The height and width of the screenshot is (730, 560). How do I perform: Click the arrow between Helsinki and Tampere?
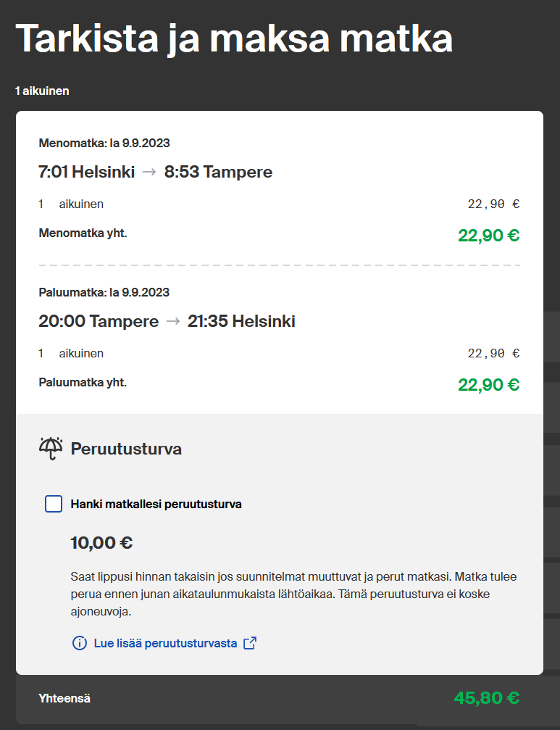pos(149,172)
